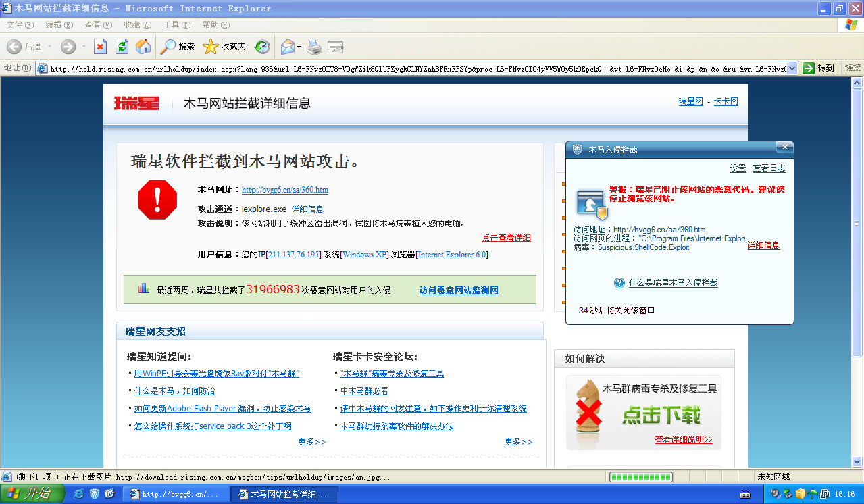Click the Mail envelope toolbar icon

tap(288, 46)
